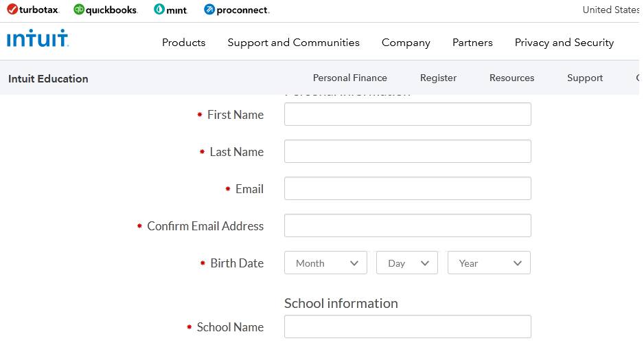This screenshot has width=644, height=343.
Task: Focus the Email input field
Action: tap(407, 188)
